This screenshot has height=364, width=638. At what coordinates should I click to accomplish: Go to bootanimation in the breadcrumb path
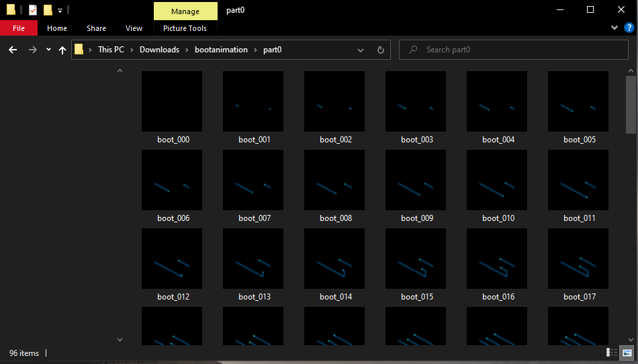tap(221, 50)
